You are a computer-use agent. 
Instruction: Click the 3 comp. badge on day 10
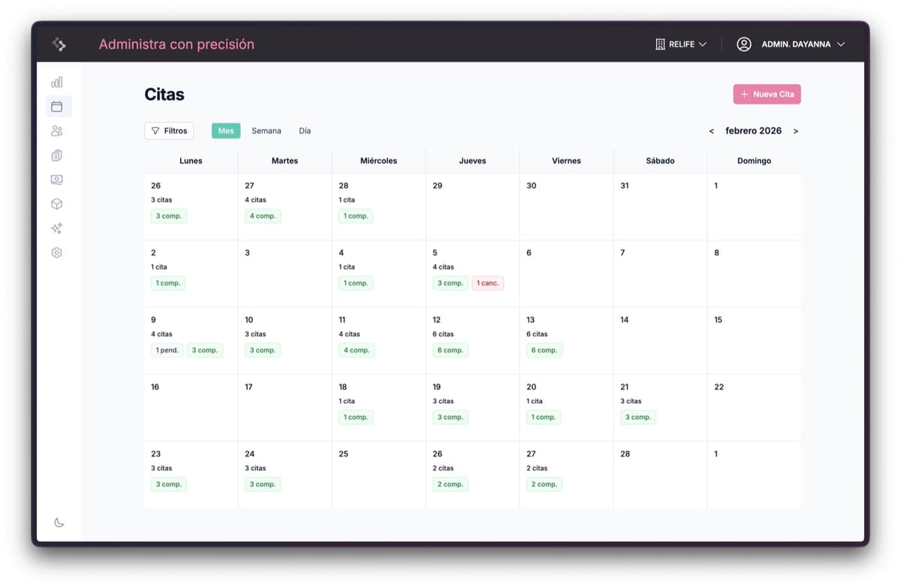[x=263, y=350]
